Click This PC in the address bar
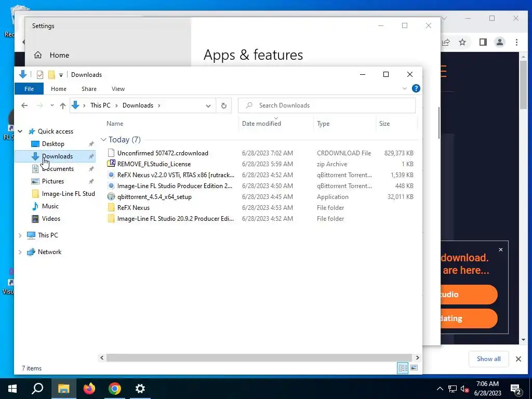This screenshot has width=532, height=399. [x=100, y=105]
